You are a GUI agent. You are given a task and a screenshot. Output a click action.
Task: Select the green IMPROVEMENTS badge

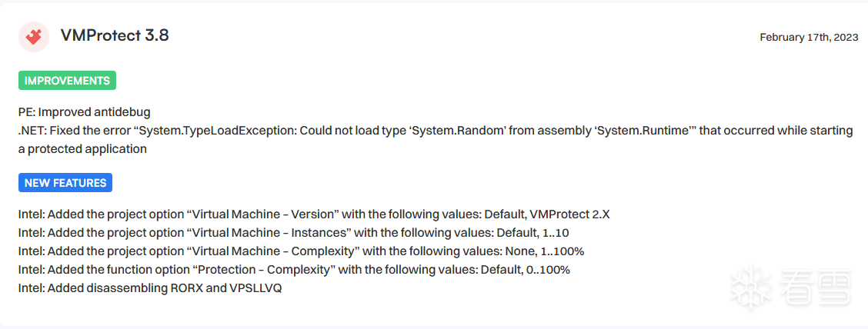point(67,81)
